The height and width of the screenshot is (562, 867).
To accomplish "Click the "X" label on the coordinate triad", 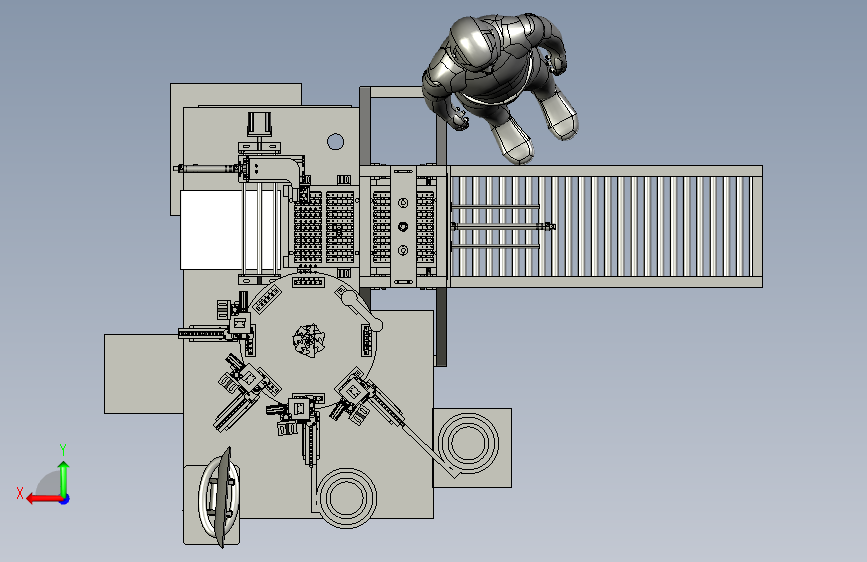I will click(20, 493).
